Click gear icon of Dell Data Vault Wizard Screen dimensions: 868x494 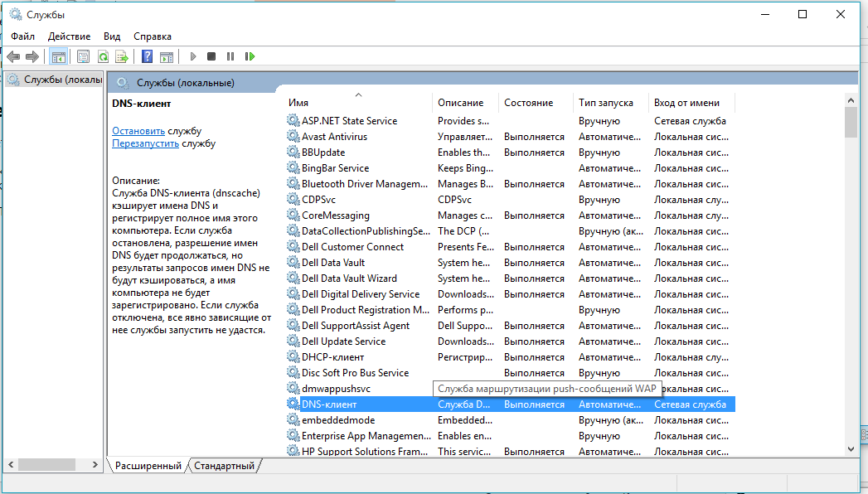point(293,278)
